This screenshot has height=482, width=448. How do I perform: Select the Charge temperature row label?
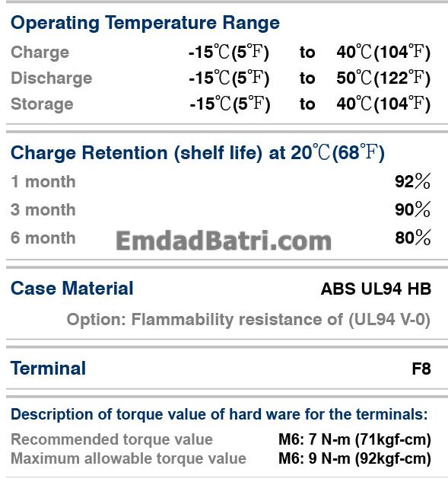pyautogui.click(x=40, y=53)
